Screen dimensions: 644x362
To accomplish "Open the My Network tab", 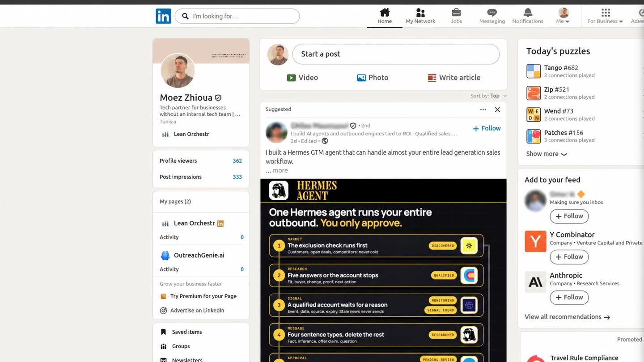I will point(420,16).
